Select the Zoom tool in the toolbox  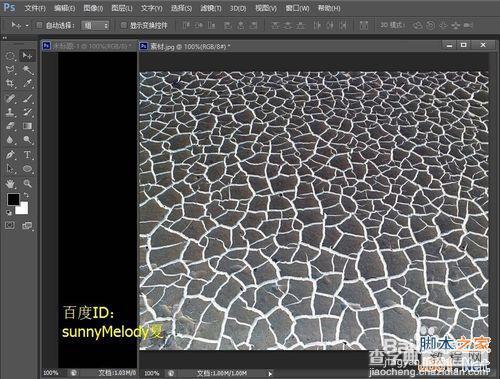pyautogui.click(x=27, y=183)
